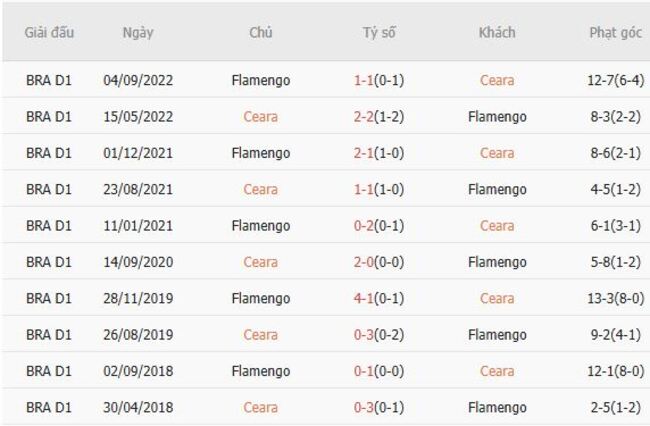Select home team Ceara on 23/08/2021

pyautogui.click(x=261, y=189)
